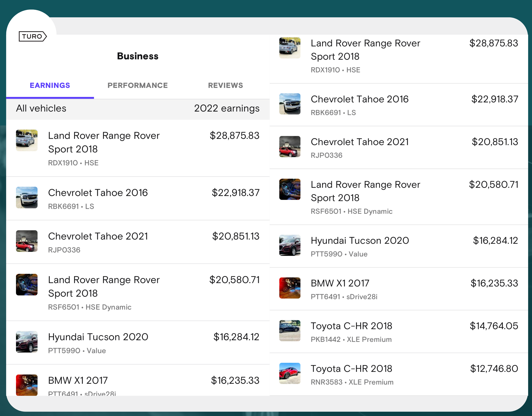The image size is (532, 416).
Task: Select the Earnings tab
Action: [50, 85]
